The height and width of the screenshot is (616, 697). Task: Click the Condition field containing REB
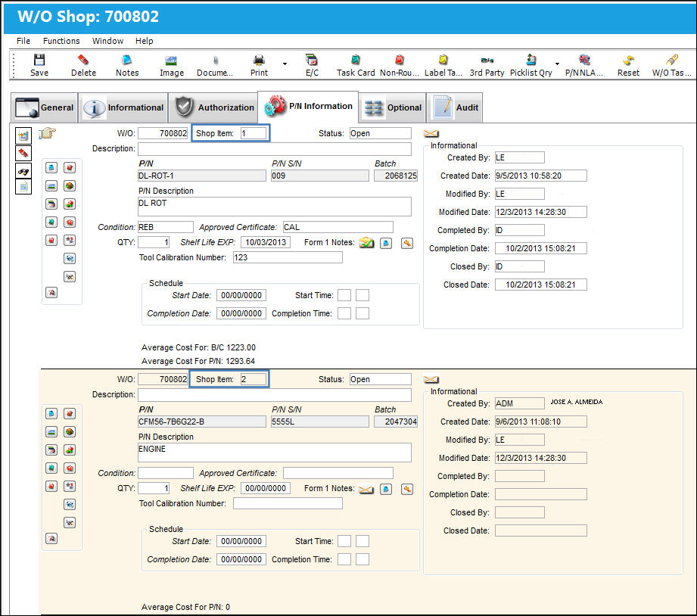(166, 227)
